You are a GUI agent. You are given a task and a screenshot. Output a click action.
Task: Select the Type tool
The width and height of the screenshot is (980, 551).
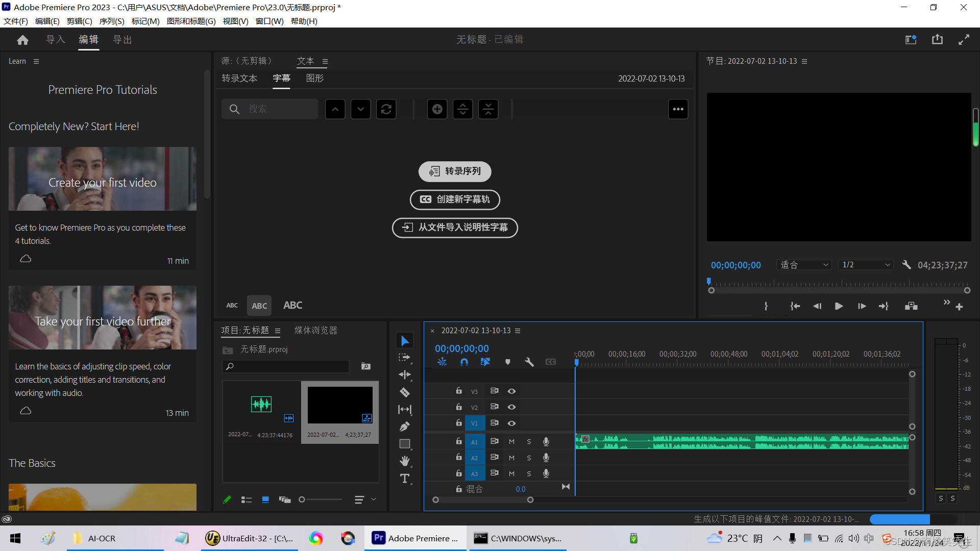click(x=405, y=479)
